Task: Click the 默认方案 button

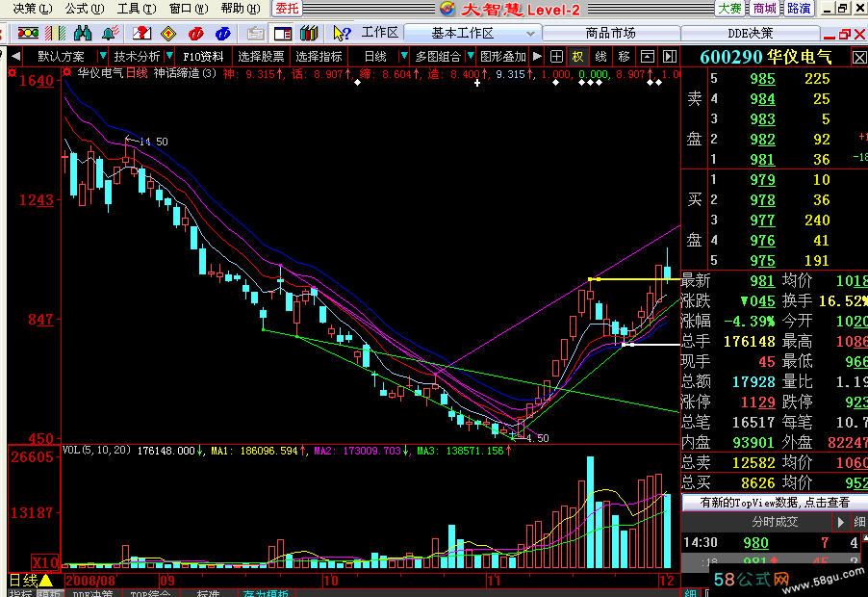Action: [61, 57]
